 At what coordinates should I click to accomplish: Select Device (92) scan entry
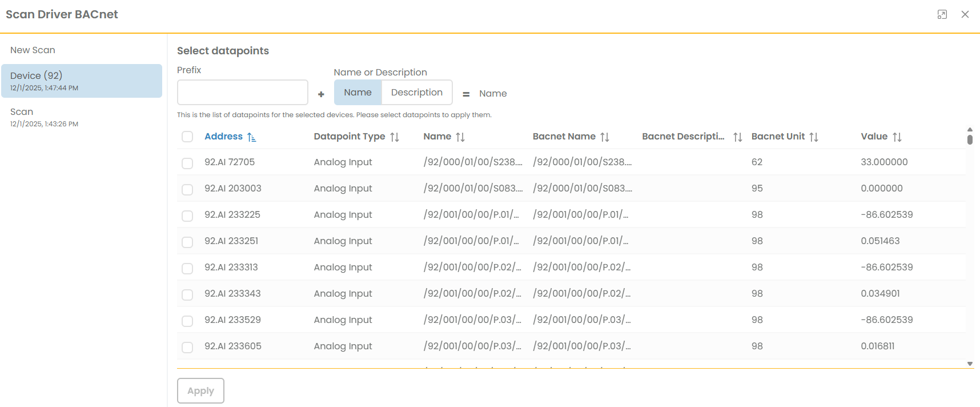pyautogui.click(x=82, y=81)
